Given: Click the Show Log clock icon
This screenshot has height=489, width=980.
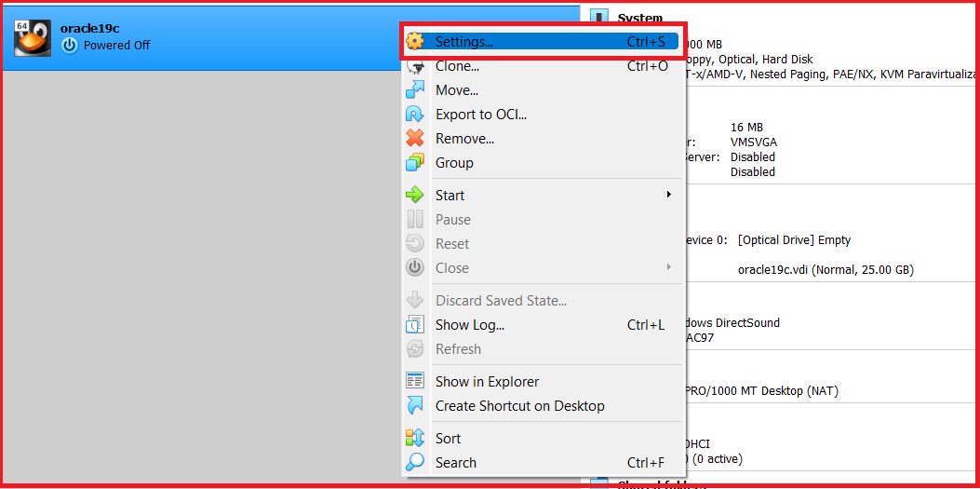Looking at the screenshot, I should [415, 324].
